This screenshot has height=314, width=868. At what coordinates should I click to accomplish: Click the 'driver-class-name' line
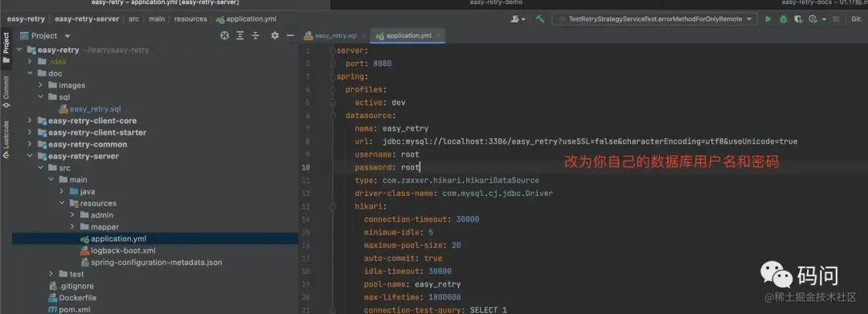[x=454, y=194]
